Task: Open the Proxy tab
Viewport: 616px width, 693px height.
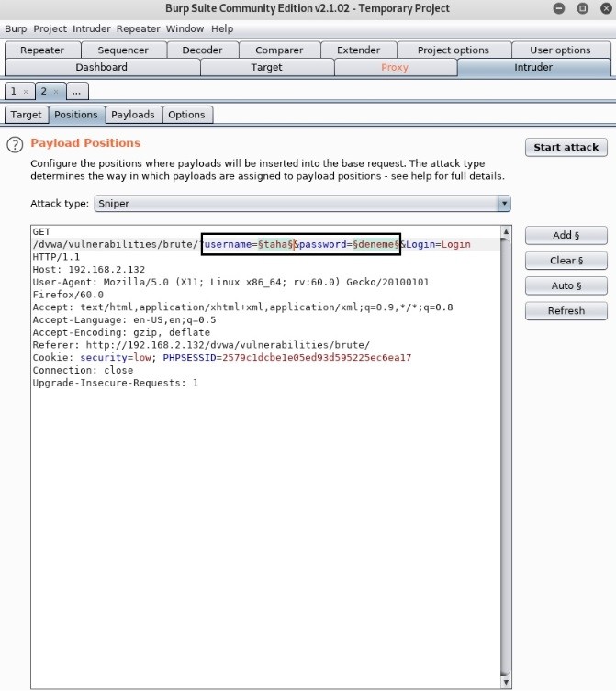Action: pyautogui.click(x=395, y=67)
